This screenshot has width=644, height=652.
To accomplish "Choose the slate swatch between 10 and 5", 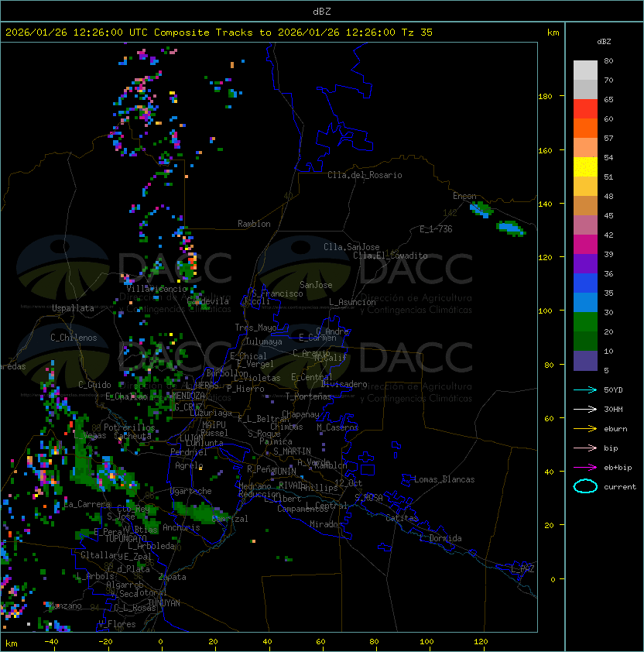I will pyautogui.click(x=585, y=361).
